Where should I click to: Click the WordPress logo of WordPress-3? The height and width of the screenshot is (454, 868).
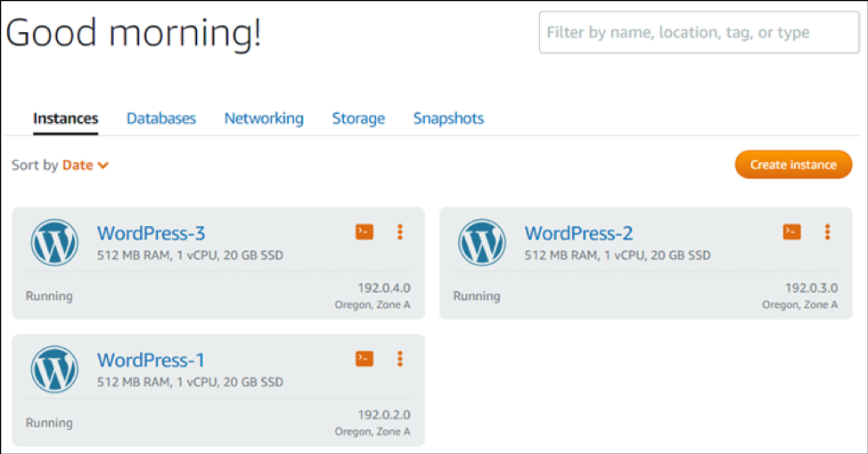coord(54,243)
